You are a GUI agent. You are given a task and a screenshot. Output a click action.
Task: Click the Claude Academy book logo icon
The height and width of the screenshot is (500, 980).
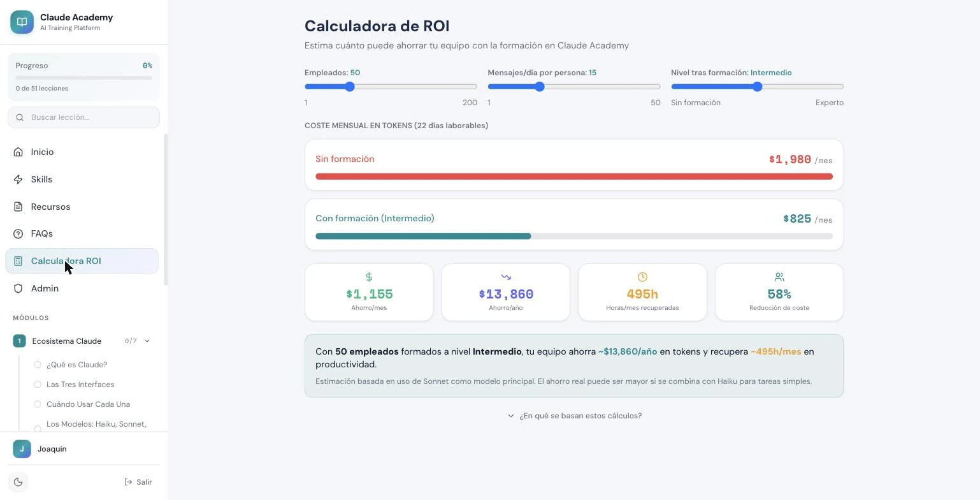[x=22, y=22]
